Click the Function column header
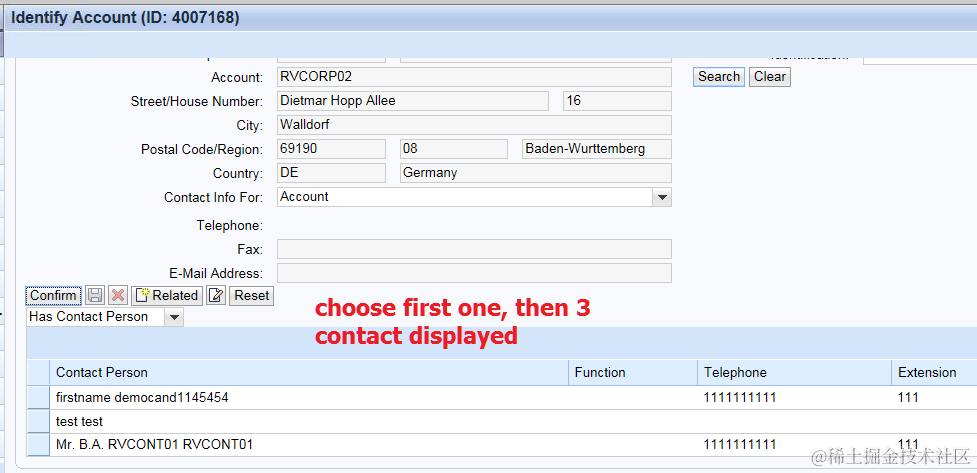This screenshot has width=977, height=473. coord(633,373)
